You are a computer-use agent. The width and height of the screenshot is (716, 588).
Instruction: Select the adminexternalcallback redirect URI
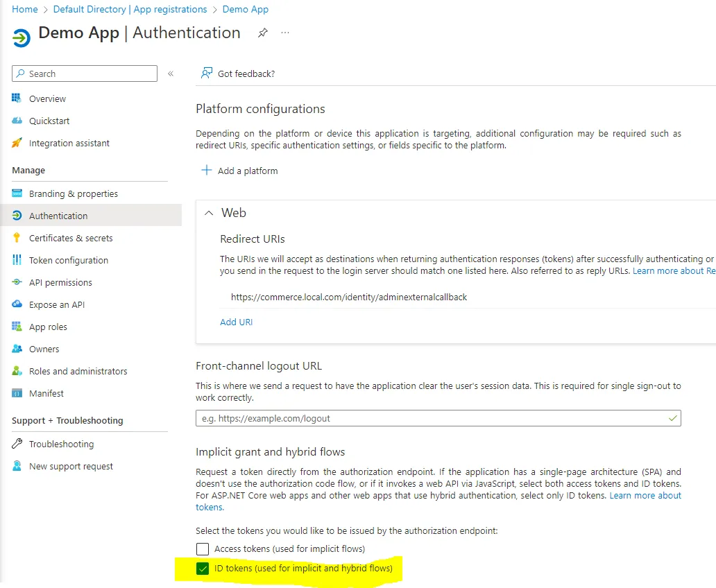(349, 297)
